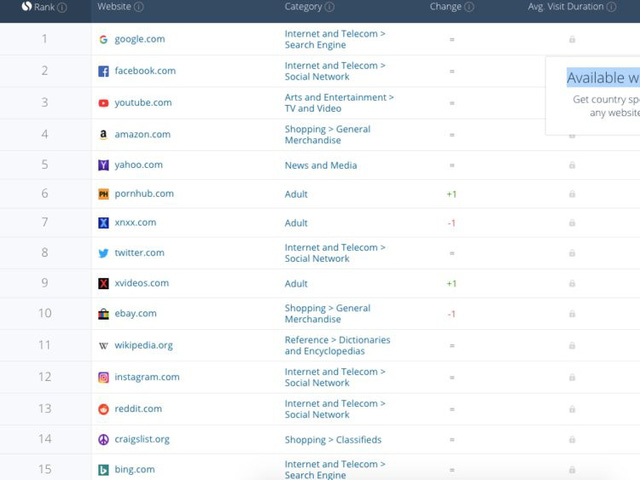The width and height of the screenshot is (640, 480).
Task: Open the yahoo.com link
Action: (138, 165)
